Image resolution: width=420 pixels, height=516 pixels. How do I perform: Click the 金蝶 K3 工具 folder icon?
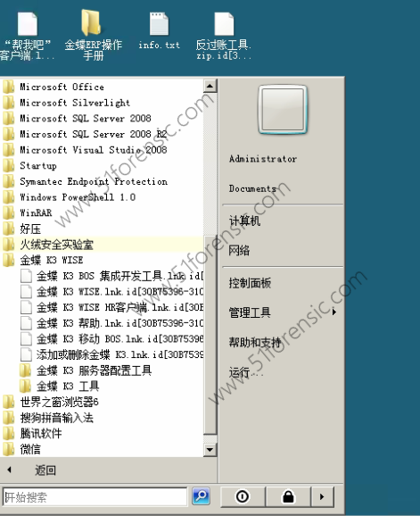tap(25, 387)
